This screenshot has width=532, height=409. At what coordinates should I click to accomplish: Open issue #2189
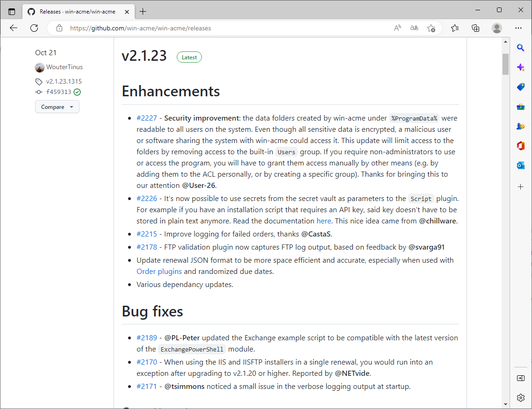tap(147, 338)
